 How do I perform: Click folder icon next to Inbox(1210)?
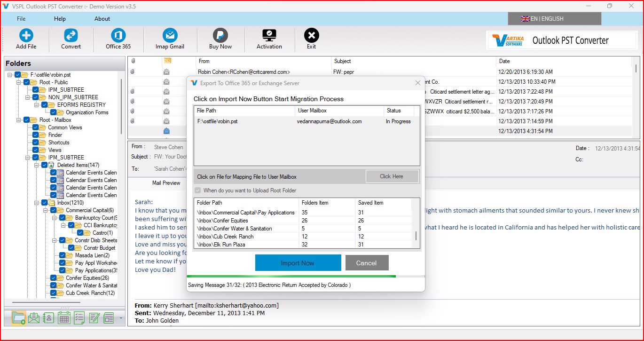pyautogui.click(x=51, y=203)
